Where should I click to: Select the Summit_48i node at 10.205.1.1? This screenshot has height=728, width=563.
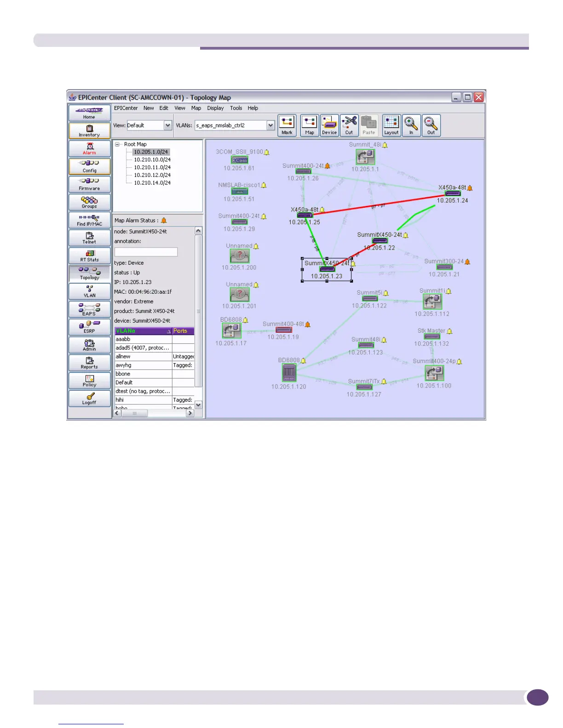pyautogui.click(x=365, y=157)
